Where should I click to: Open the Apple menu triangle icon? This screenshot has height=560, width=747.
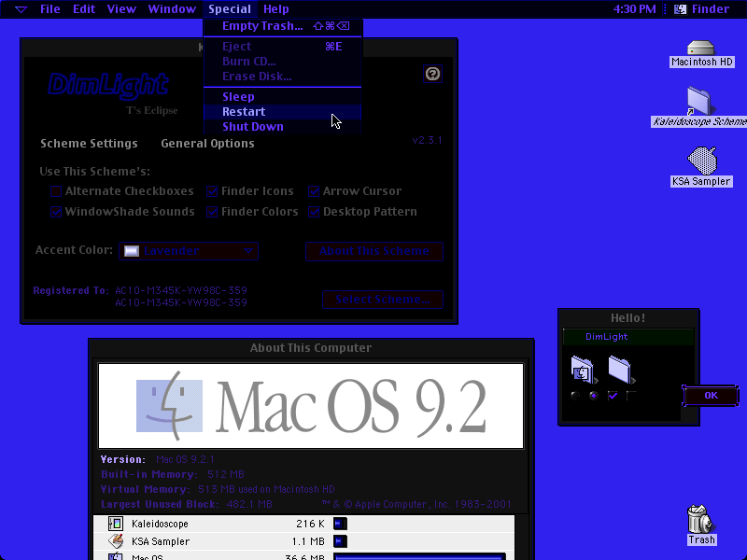point(21,9)
